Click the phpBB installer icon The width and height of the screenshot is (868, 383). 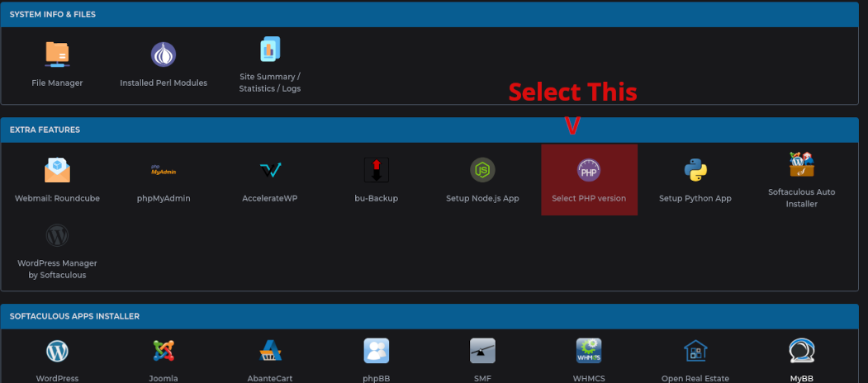click(x=377, y=351)
